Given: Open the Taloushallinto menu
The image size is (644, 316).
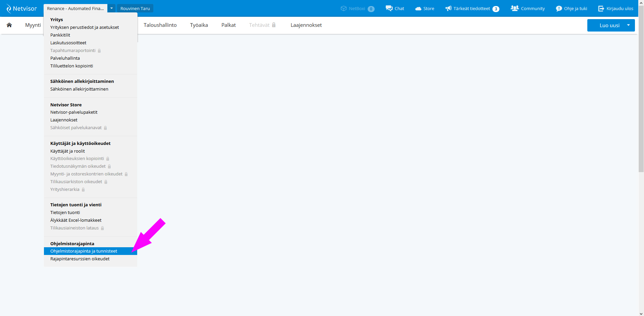Looking at the screenshot, I should (x=160, y=25).
